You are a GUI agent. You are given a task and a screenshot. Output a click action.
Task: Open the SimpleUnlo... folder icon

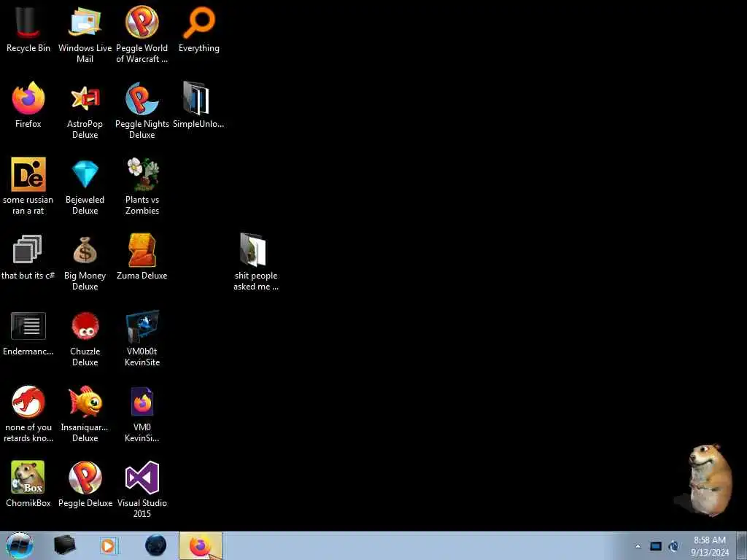(196, 98)
